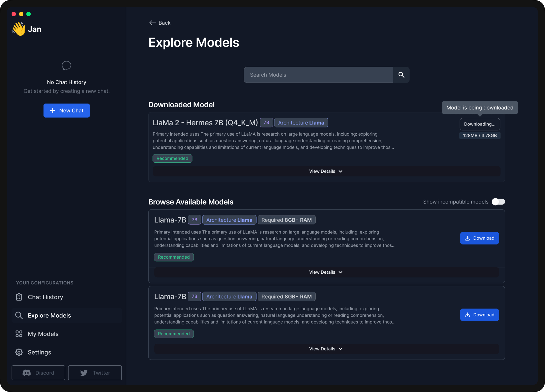Open Settings via gear icon
The height and width of the screenshot is (392, 545).
coord(19,352)
